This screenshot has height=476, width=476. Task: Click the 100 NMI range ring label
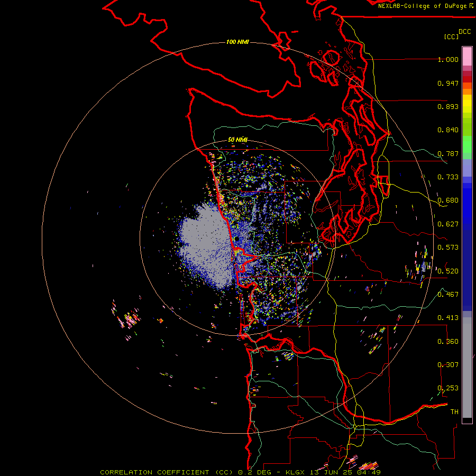[237, 42]
